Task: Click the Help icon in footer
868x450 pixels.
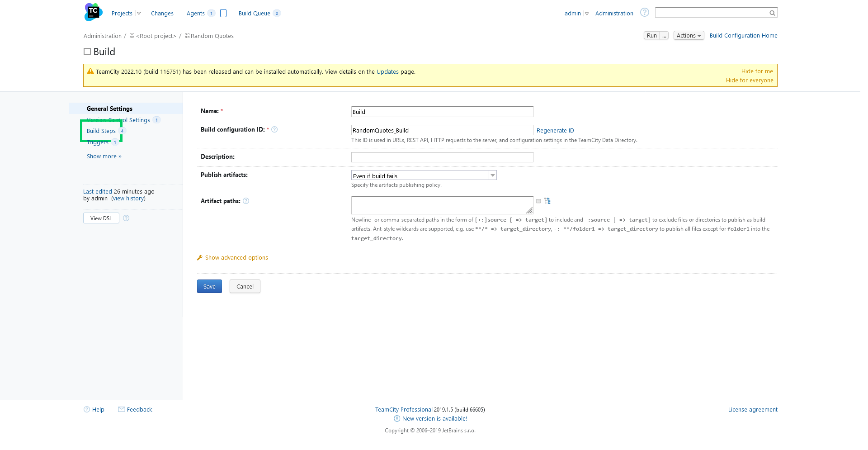Action: [x=87, y=410]
